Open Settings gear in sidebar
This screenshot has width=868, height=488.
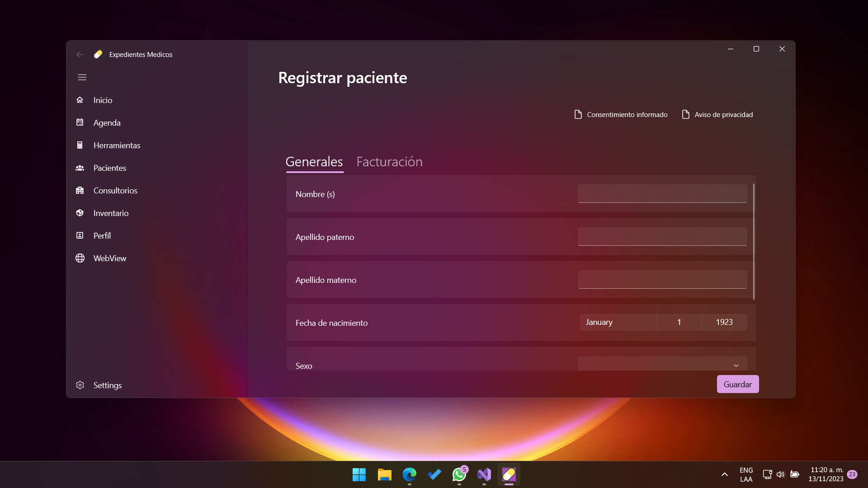pyautogui.click(x=80, y=385)
